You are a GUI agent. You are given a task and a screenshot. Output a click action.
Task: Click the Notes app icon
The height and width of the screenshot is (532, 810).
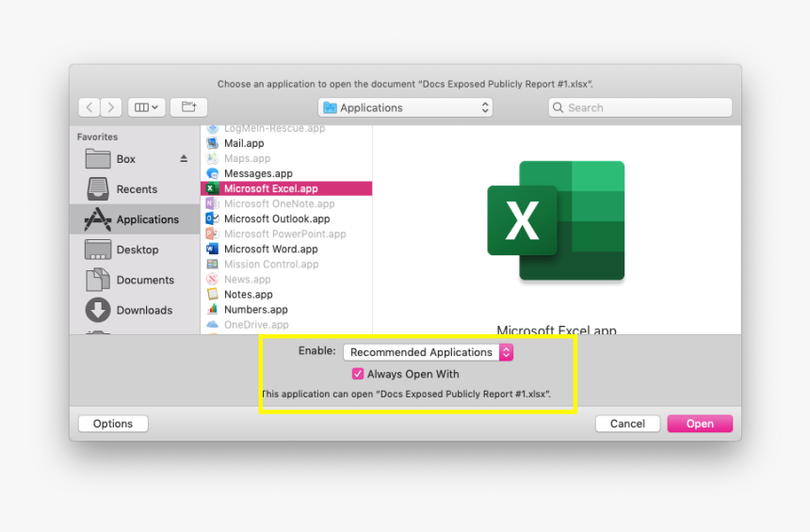[212, 295]
